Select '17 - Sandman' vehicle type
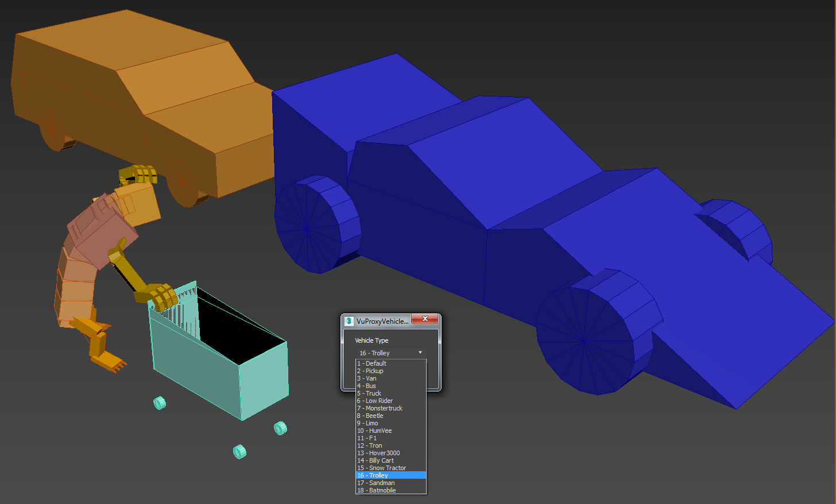 [376, 483]
